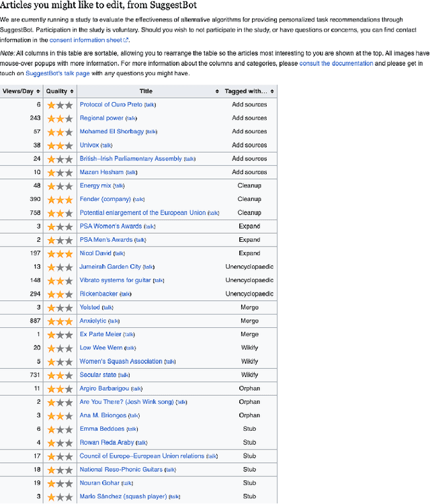
Task: Click the star rating beside Fender (company)
Action: (59, 200)
